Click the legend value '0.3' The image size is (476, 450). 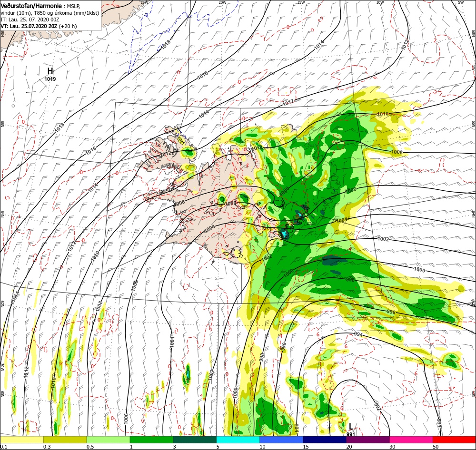(47, 447)
